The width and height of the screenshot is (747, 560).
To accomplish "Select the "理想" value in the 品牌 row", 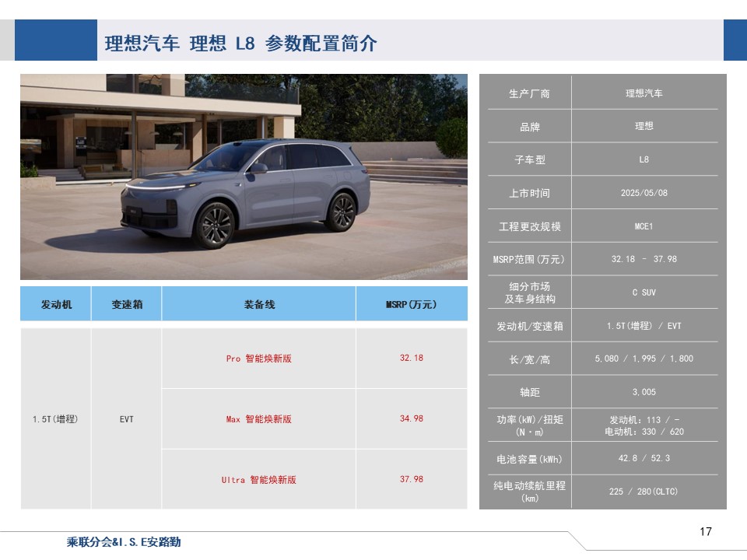I will coord(644,126).
